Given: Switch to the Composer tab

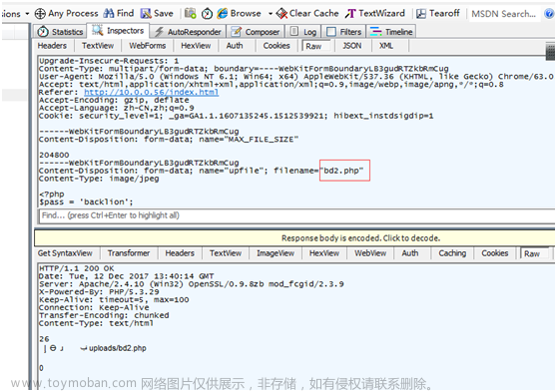Looking at the screenshot, I should pyautogui.click(x=256, y=32).
